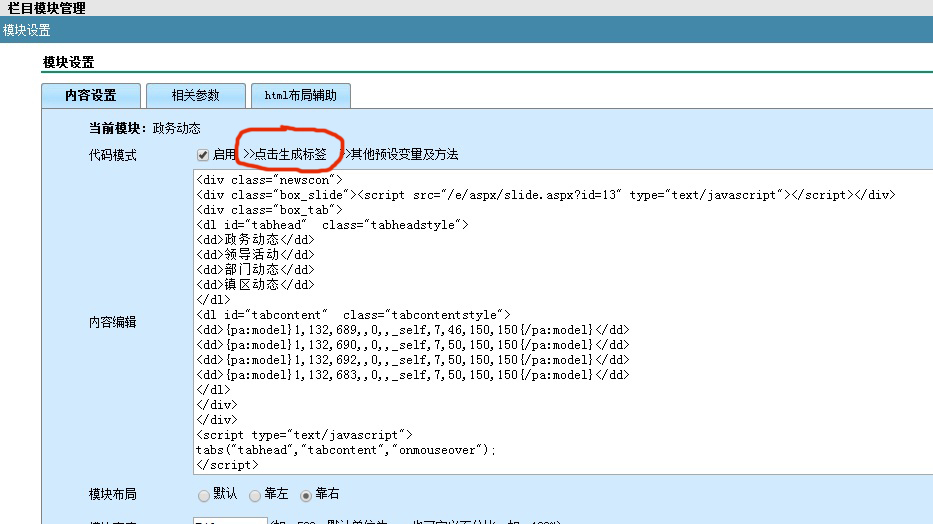933x524 pixels.
Task: Select the 默认 layout radio button
Action: coord(204,495)
